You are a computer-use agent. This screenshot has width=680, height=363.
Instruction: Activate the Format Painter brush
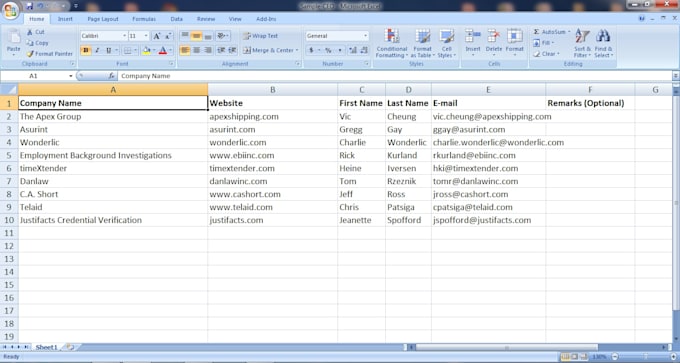click(49, 54)
